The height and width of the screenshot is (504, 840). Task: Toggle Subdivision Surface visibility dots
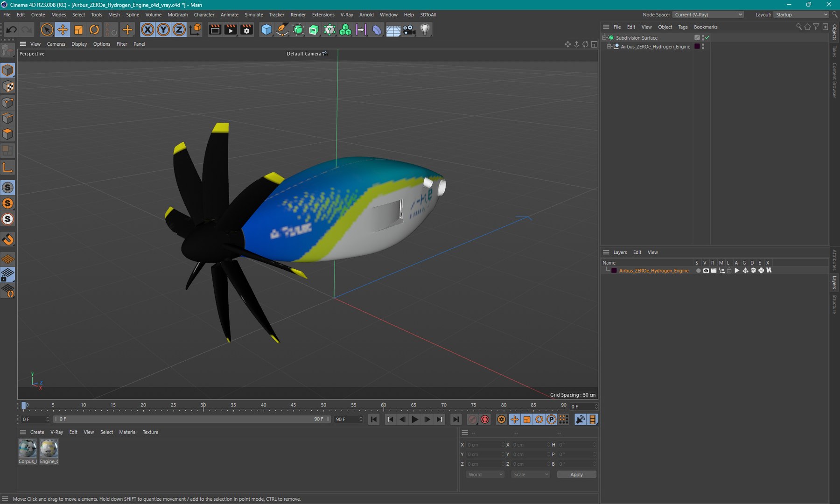[x=703, y=37]
